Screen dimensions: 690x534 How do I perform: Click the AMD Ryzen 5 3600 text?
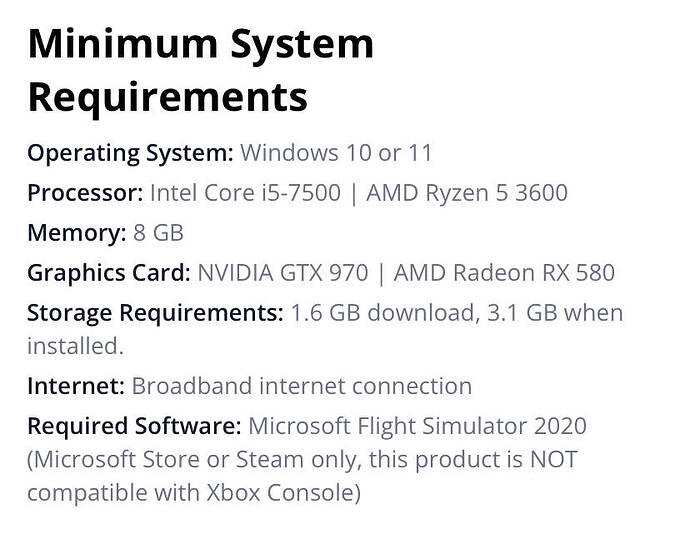[x=467, y=194]
